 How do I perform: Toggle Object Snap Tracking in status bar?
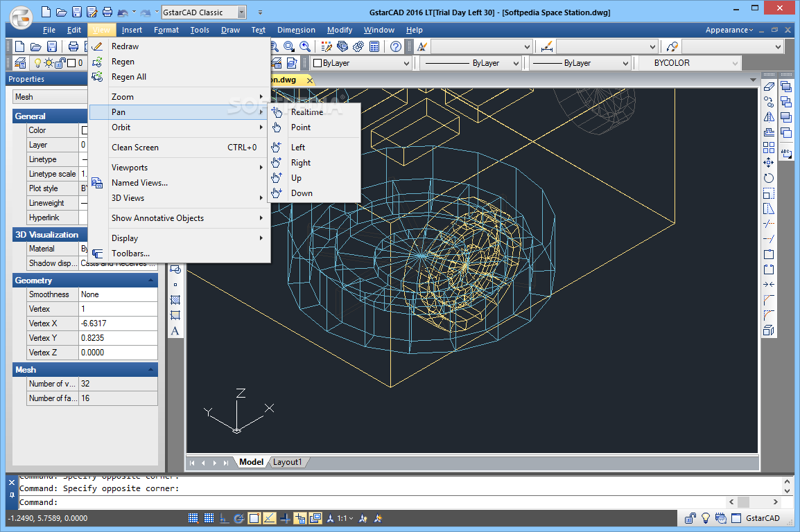(270, 518)
